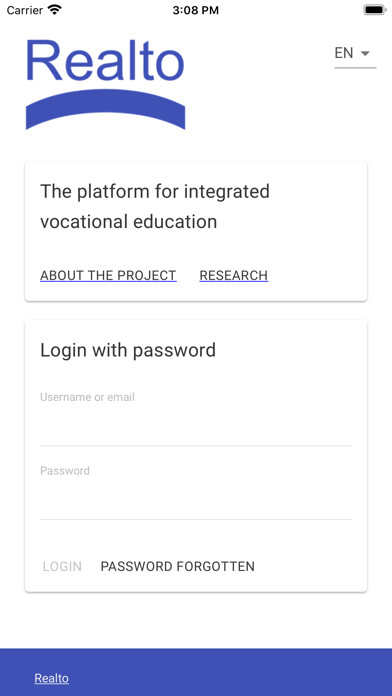This screenshot has height=696, width=392.
Task: Tap the blue arc beneath the Realto logo
Action: click(x=105, y=109)
